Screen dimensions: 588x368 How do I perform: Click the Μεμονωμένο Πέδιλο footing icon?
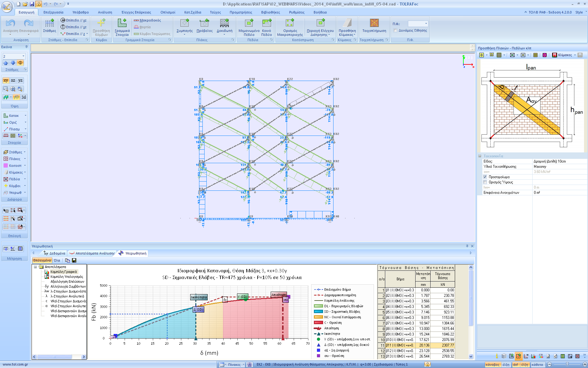pyautogui.click(x=249, y=23)
